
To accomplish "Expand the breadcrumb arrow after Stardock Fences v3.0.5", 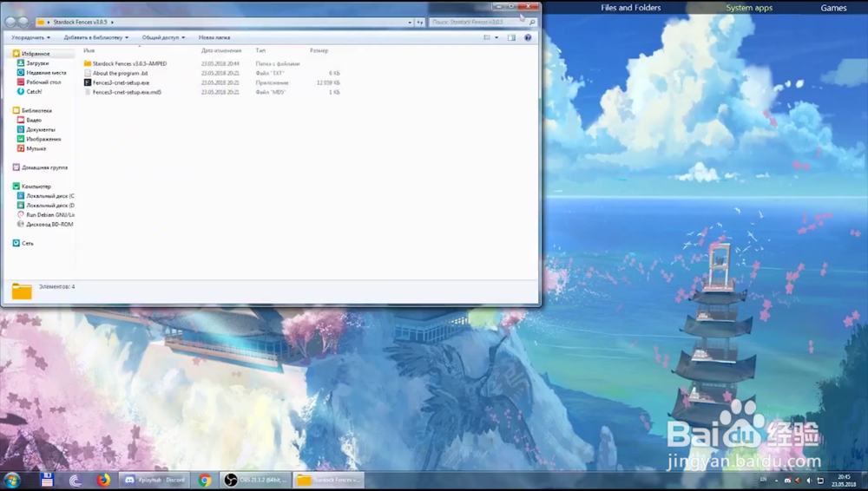I will (112, 23).
